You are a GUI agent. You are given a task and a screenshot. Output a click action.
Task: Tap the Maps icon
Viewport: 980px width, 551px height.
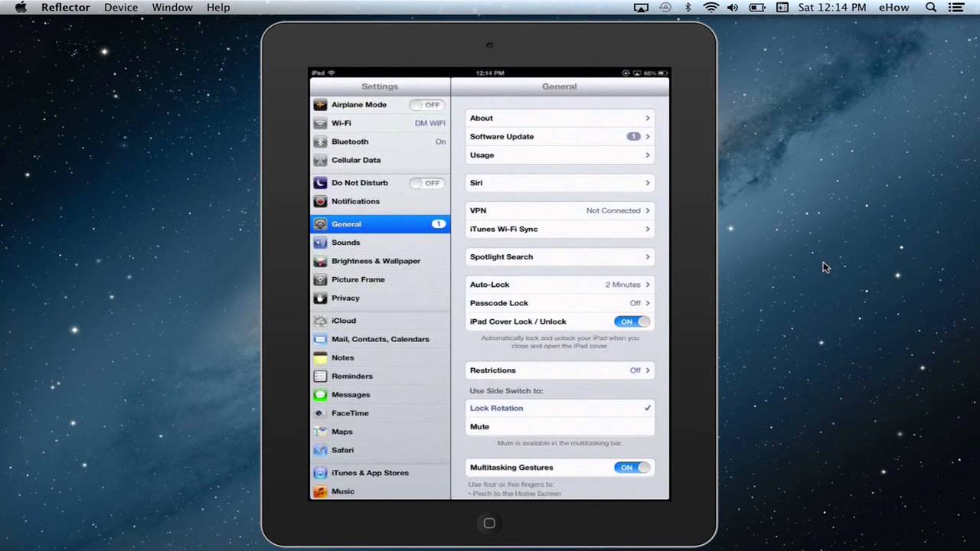(320, 432)
